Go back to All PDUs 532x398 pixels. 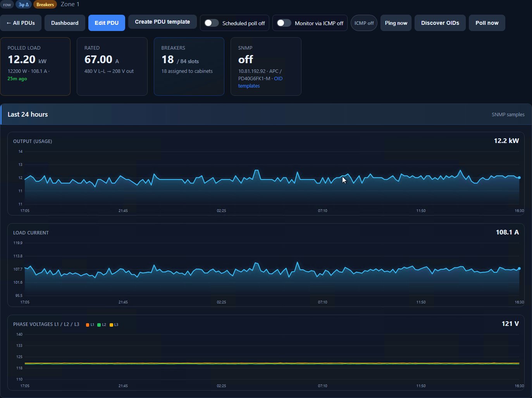[21, 23]
